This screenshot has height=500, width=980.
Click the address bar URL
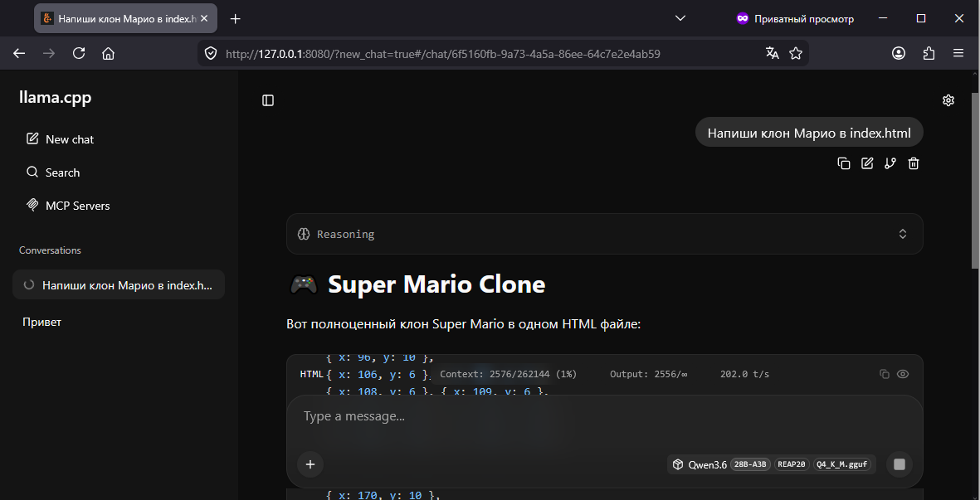coord(442,54)
